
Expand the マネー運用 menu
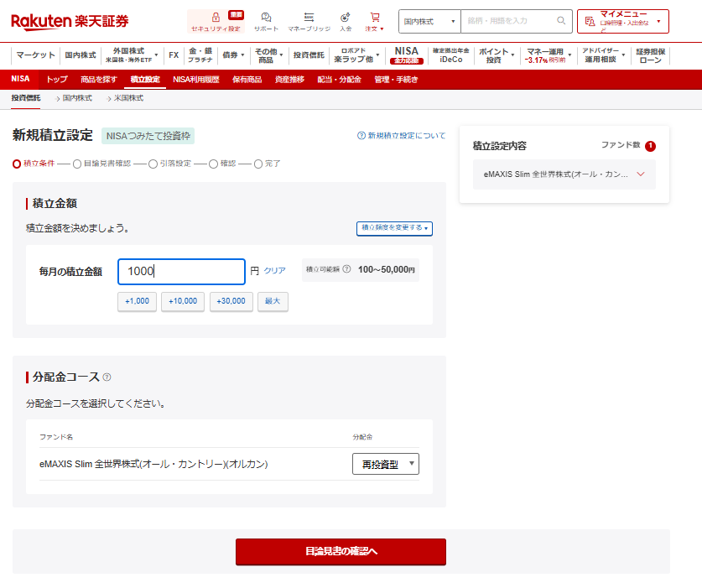[x=549, y=55]
